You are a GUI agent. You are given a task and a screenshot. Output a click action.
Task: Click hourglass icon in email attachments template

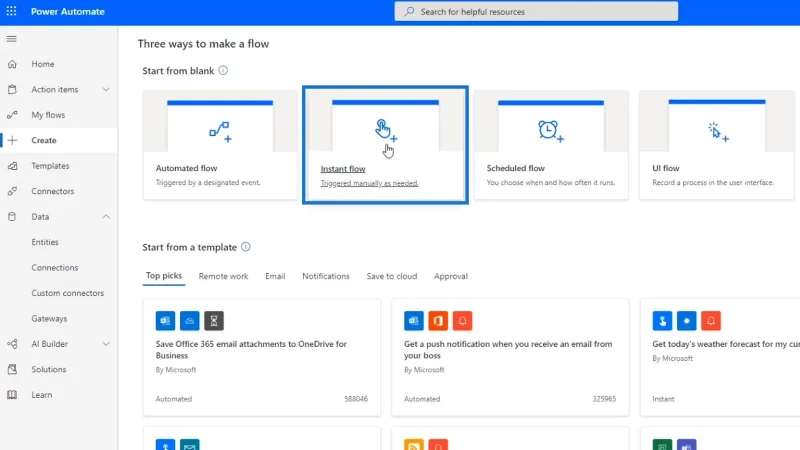pyautogui.click(x=214, y=321)
